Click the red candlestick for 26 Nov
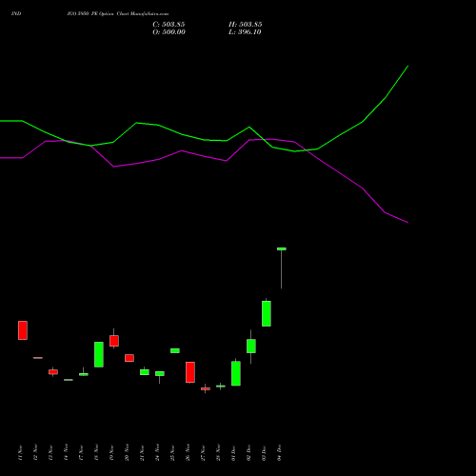This screenshot has height=476, width=476. point(190,372)
